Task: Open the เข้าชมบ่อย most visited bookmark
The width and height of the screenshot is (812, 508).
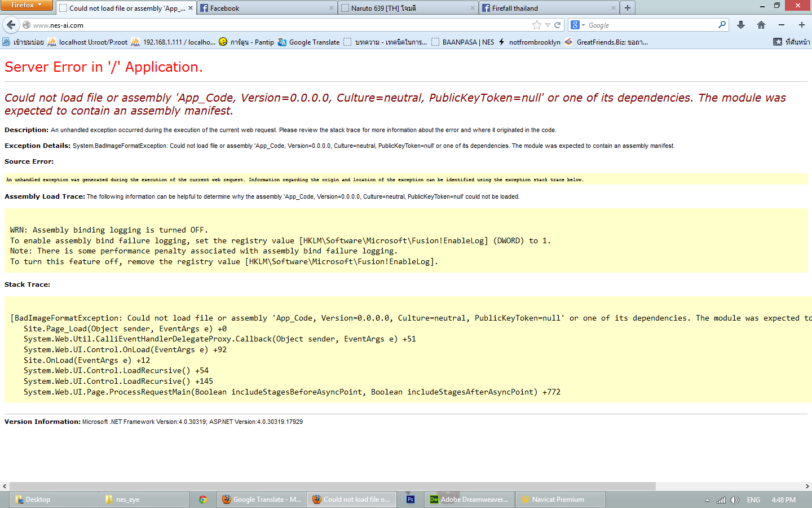Action: point(23,42)
